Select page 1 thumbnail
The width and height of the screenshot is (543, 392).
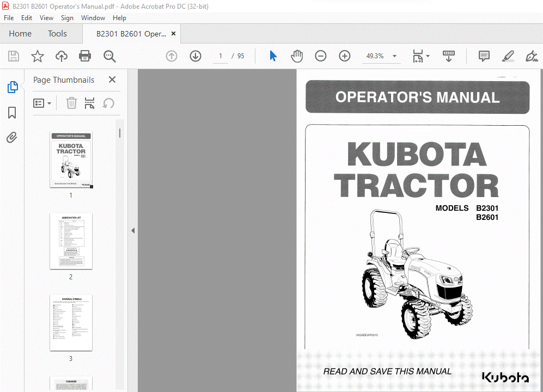click(x=71, y=160)
